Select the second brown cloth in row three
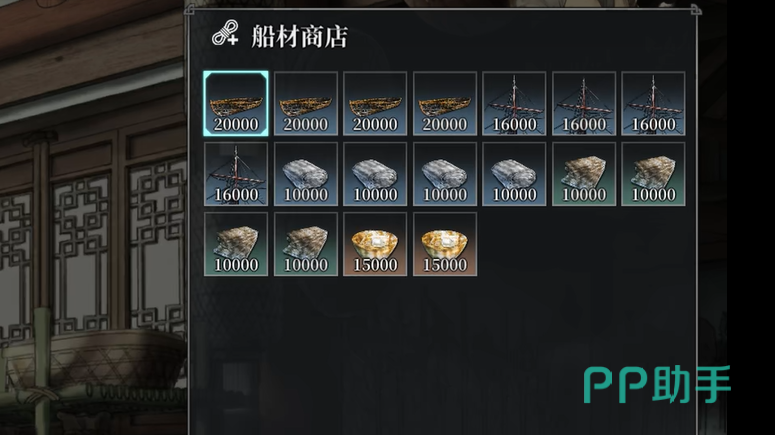Image resolution: width=775 pixels, height=435 pixels. click(305, 244)
